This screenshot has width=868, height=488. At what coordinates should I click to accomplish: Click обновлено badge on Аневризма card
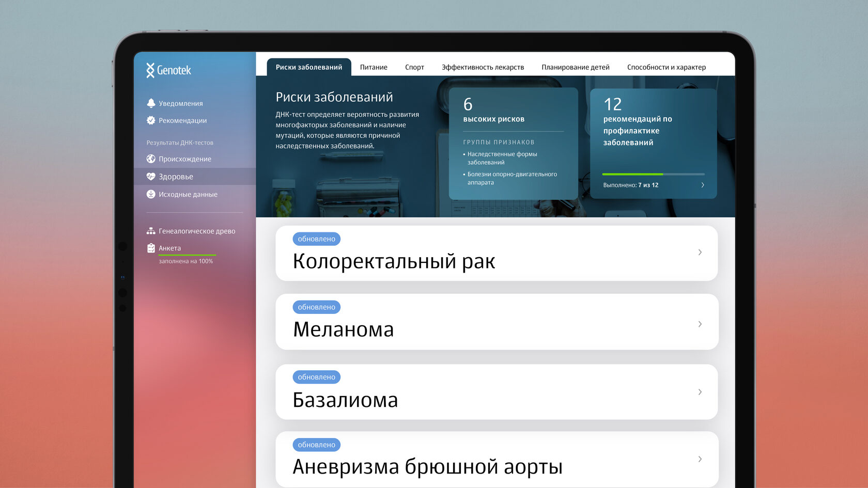tap(316, 445)
